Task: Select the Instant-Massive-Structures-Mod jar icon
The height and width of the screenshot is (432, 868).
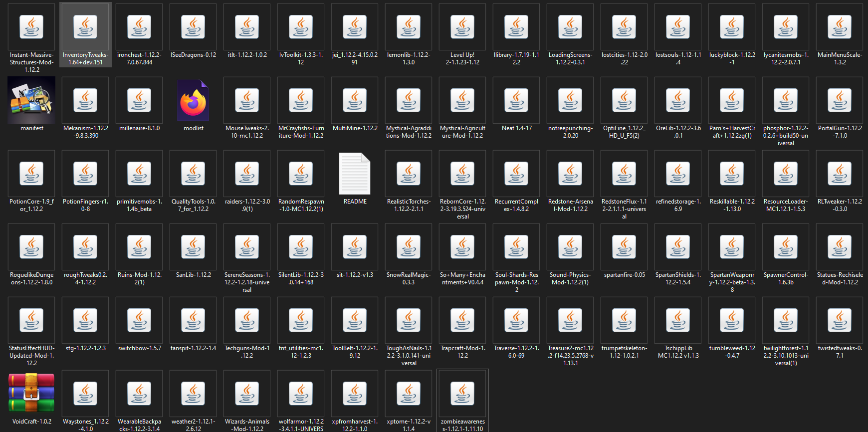Action: (x=31, y=27)
